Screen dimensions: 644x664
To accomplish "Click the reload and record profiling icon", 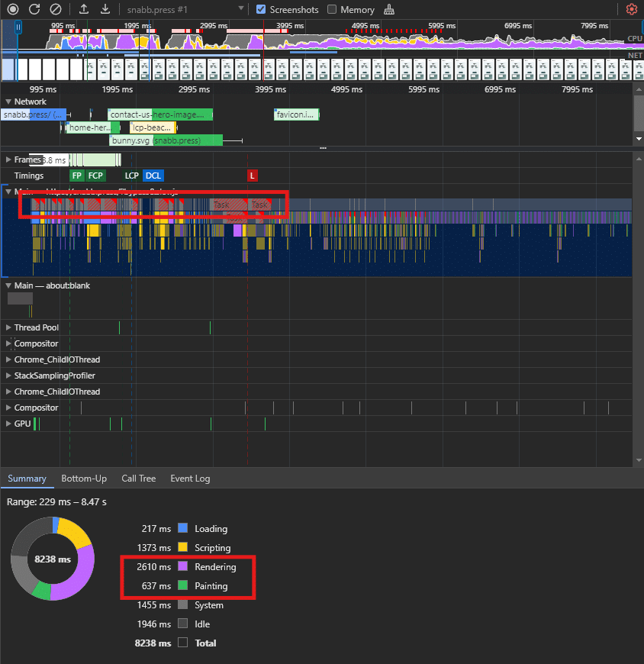I will [34, 10].
